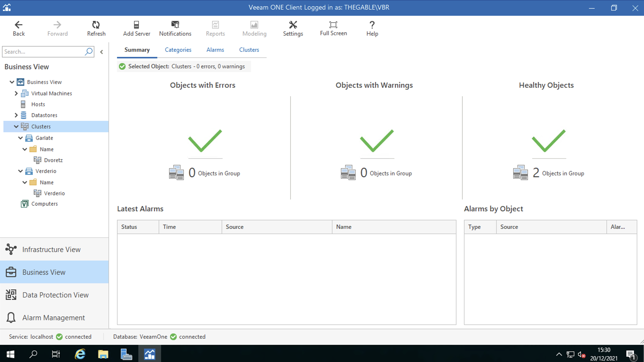Click the network tray icon
Viewport: 644px width, 362px height.
click(570, 354)
